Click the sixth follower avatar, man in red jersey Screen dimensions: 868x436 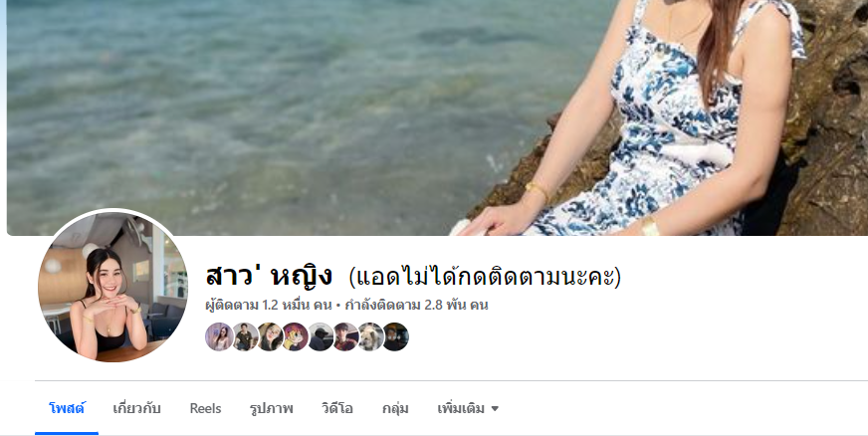(x=345, y=337)
